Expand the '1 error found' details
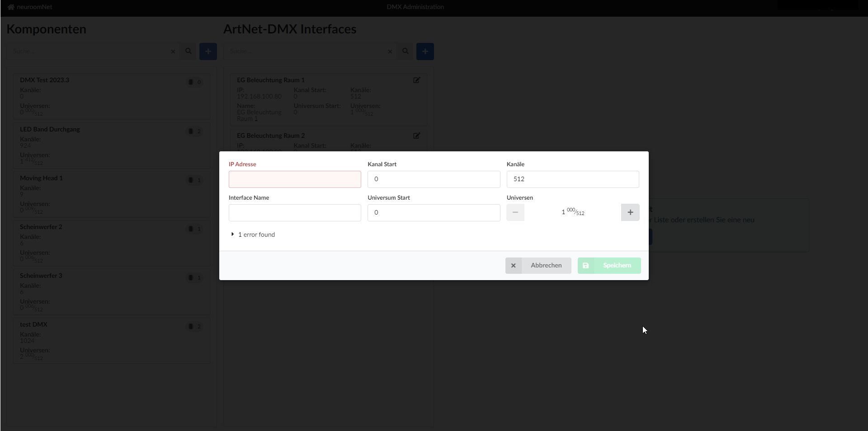868x431 pixels. [253, 234]
